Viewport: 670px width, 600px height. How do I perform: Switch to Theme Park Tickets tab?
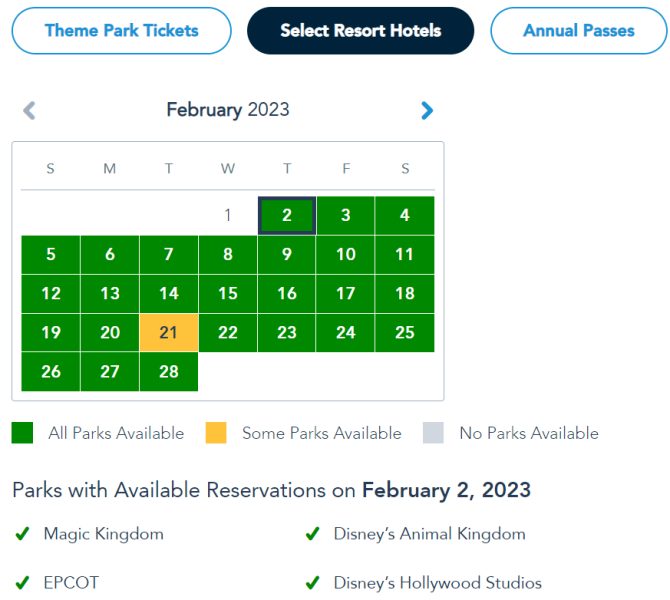coord(121,30)
